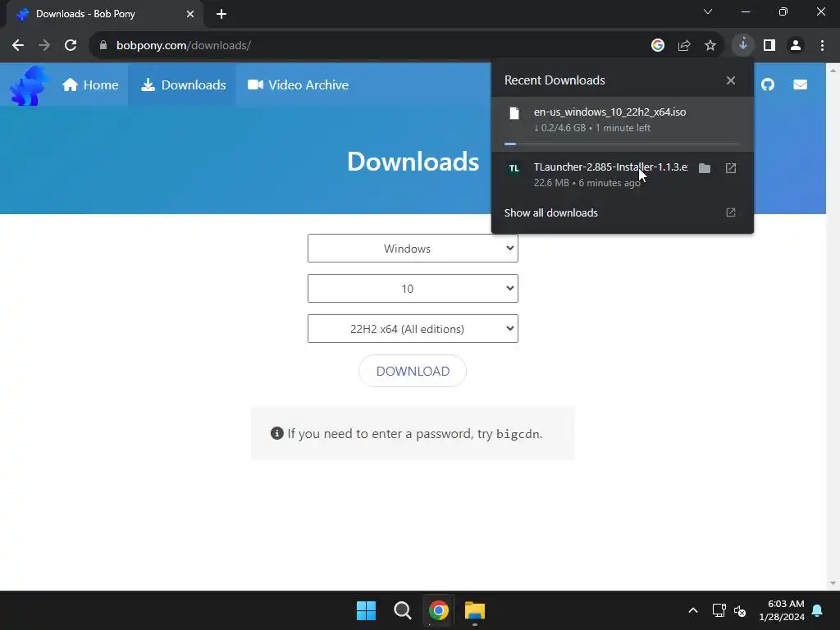Toggle the Chrome downloads toolbar icon
840x630 pixels.
743,45
